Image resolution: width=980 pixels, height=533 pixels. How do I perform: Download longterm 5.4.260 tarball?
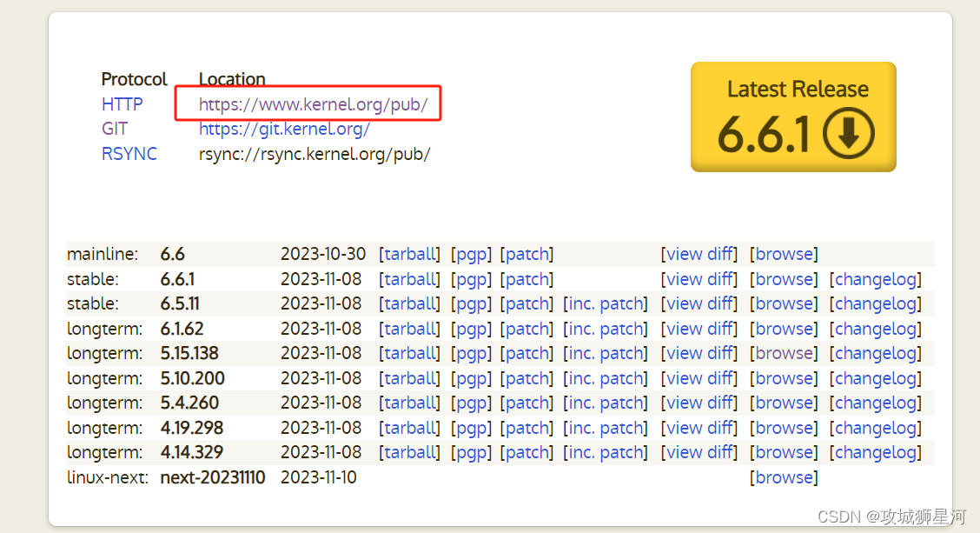pyautogui.click(x=409, y=403)
